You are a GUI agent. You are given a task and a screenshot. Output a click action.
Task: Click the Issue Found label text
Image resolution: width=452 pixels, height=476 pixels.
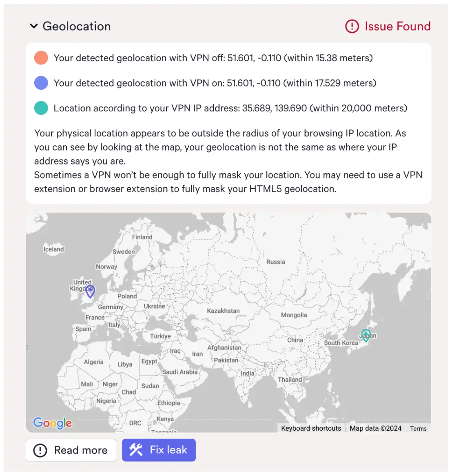tap(398, 26)
